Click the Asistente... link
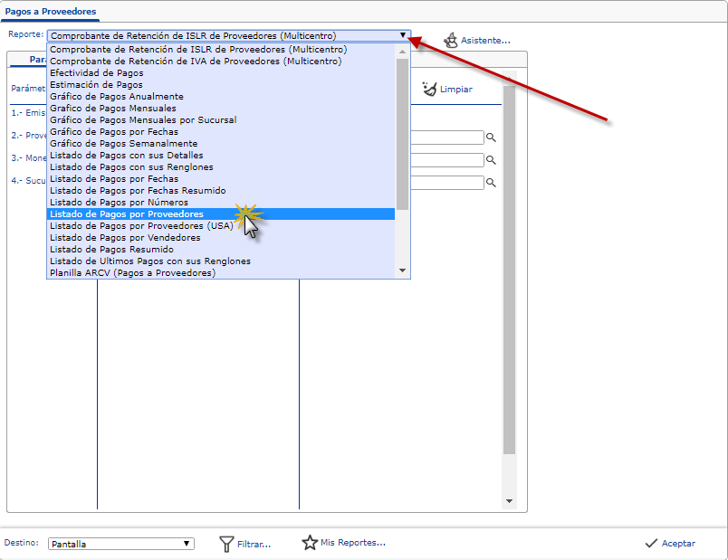This screenshot has width=728, height=560. coord(485,41)
